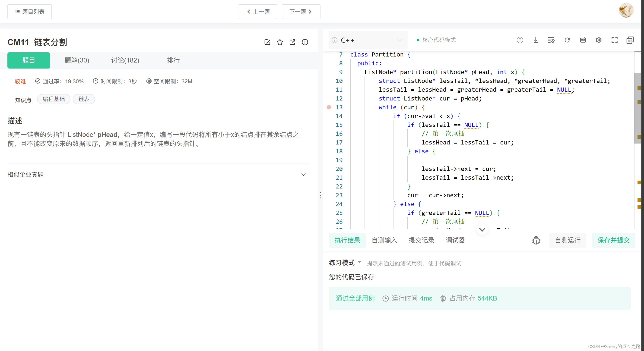644x351 pixels.
Task: Select the 执行结果 tab
Action: tap(347, 240)
